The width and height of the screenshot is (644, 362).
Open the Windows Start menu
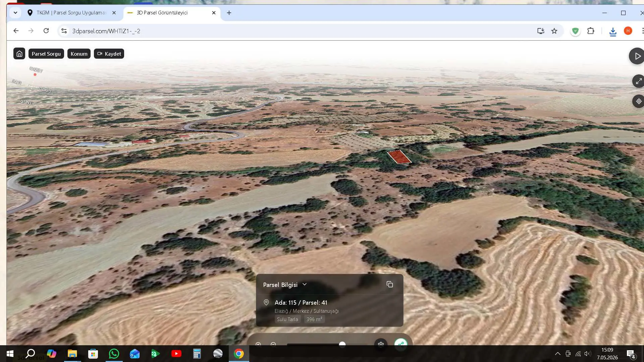(10, 354)
